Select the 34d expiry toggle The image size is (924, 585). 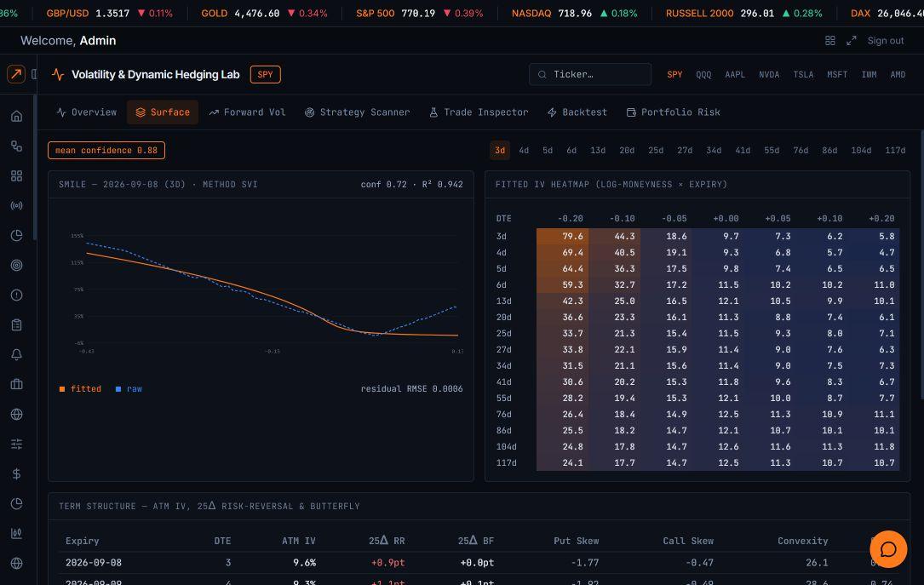(x=714, y=150)
